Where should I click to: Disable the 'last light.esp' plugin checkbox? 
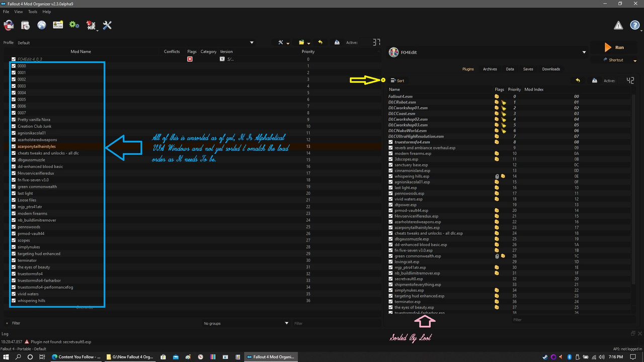(391, 188)
